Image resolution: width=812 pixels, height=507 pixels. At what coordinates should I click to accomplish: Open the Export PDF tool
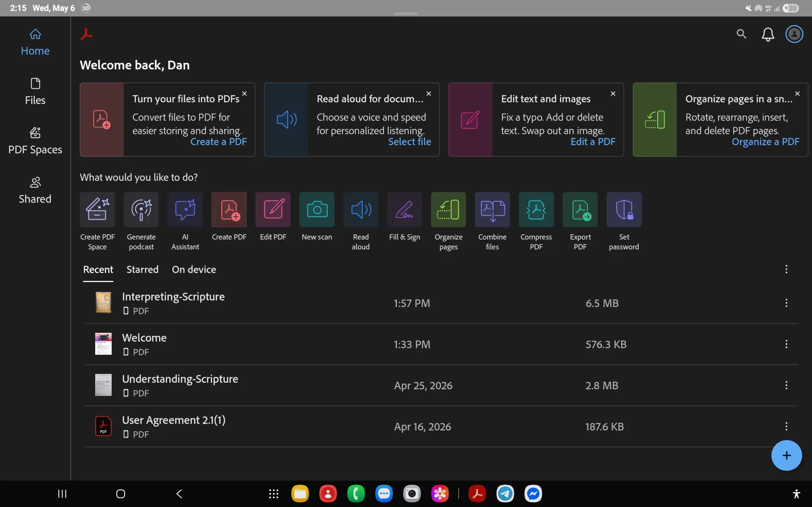(x=580, y=221)
